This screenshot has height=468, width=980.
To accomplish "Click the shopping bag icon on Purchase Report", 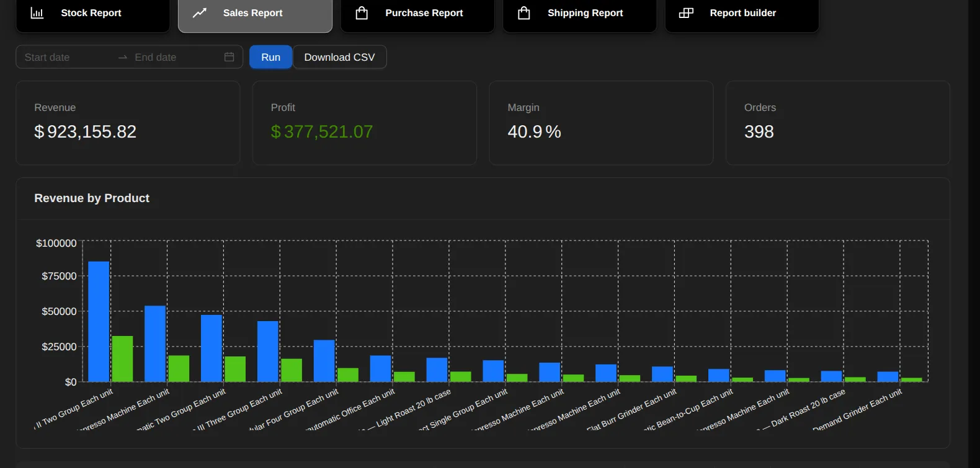I will point(362,13).
